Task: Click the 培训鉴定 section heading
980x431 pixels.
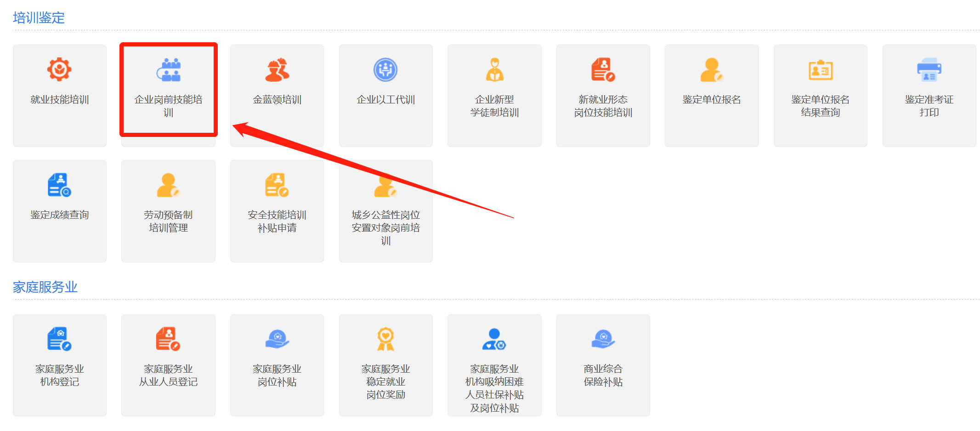Action: click(x=39, y=18)
